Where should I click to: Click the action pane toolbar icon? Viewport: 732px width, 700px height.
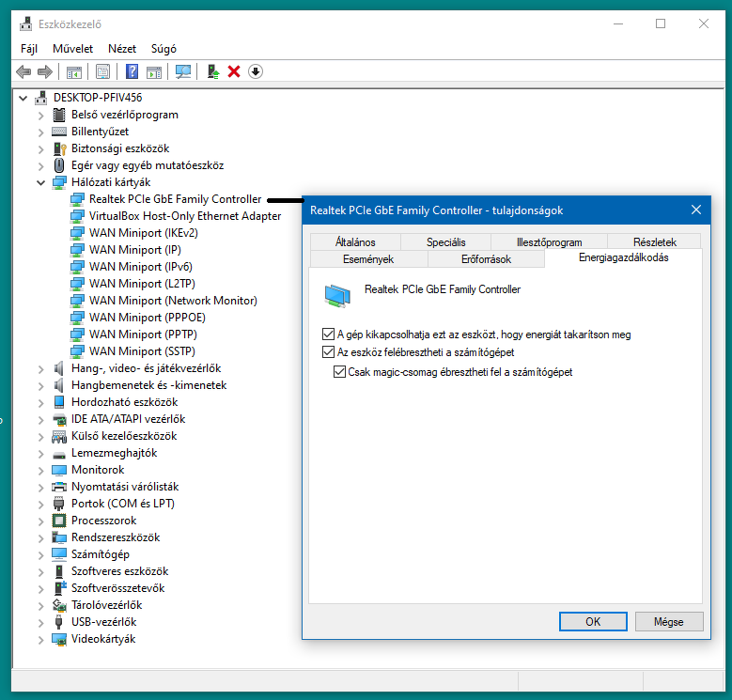[x=154, y=71]
